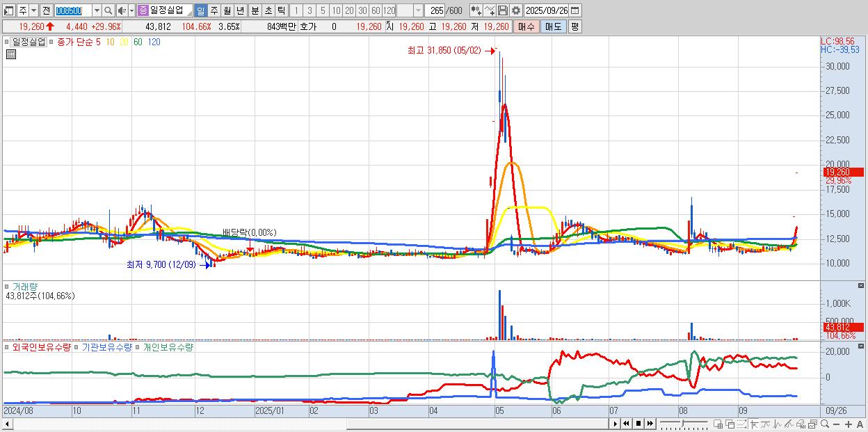Click the first window-overlay icon in bottom bar
This screenshot has height=432, width=868.
coord(718,424)
